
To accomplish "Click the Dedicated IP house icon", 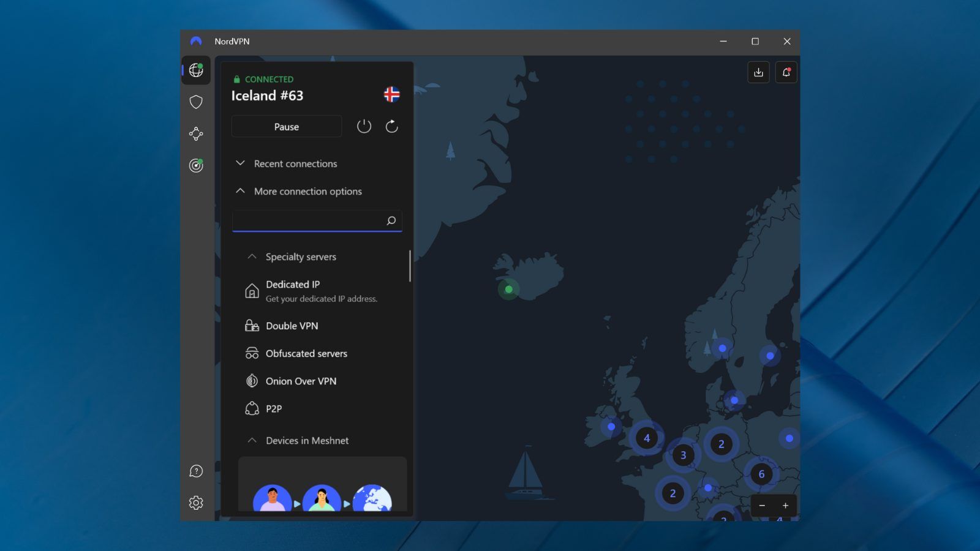I will coord(252,291).
